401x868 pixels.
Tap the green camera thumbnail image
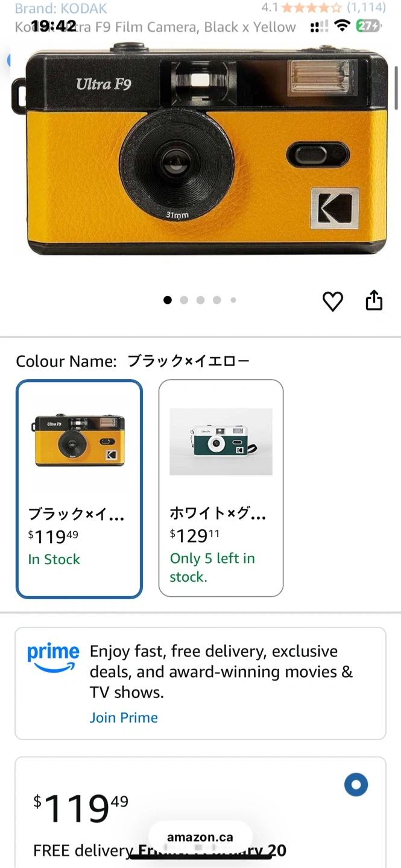point(221,442)
